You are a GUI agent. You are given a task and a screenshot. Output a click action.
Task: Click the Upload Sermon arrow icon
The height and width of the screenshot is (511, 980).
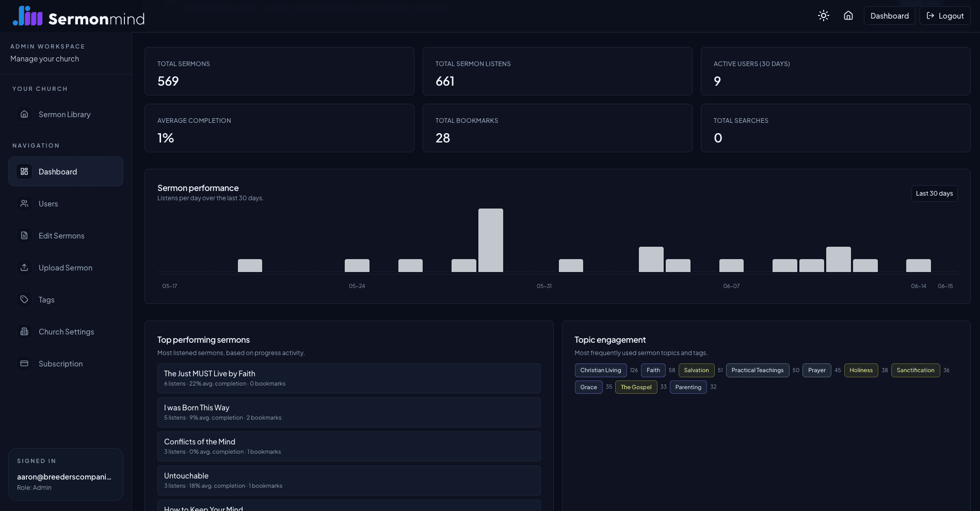24,267
